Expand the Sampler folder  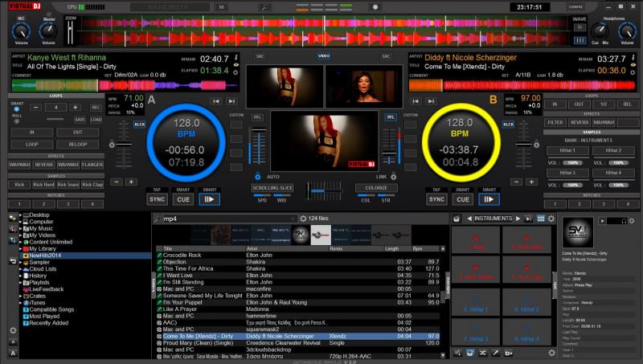point(21,262)
